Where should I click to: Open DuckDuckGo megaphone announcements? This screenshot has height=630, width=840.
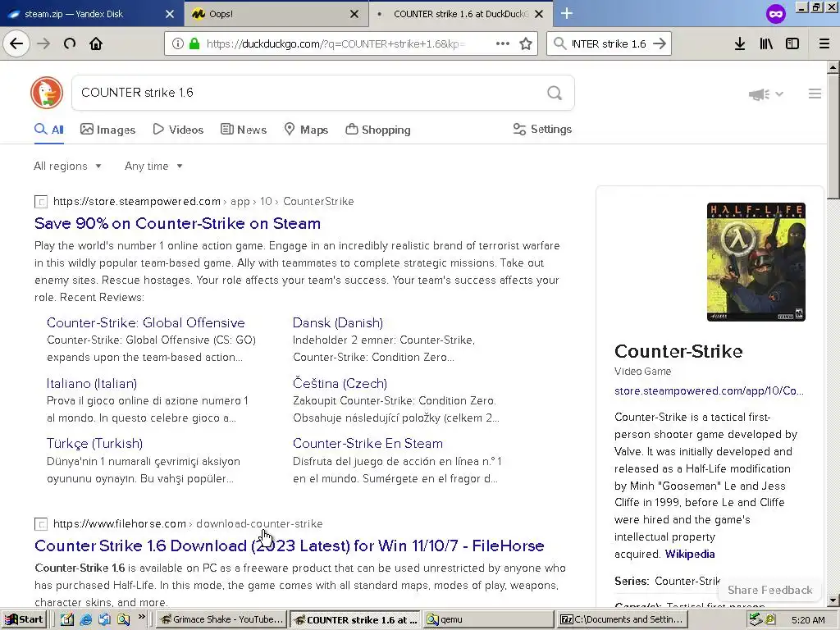pyautogui.click(x=759, y=94)
